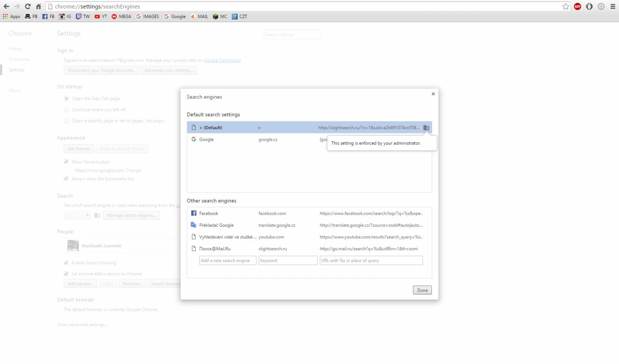The height and width of the screenshot is (364, 619).
Task: Open the MEGA bookmark
Action: [121, 17]
